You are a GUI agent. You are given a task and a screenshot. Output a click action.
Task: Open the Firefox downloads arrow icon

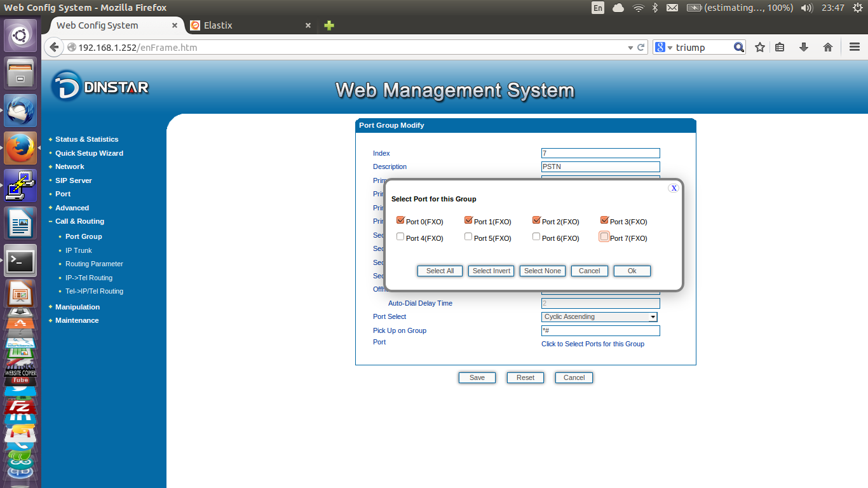pyautogui.click(x=804, y=47)
